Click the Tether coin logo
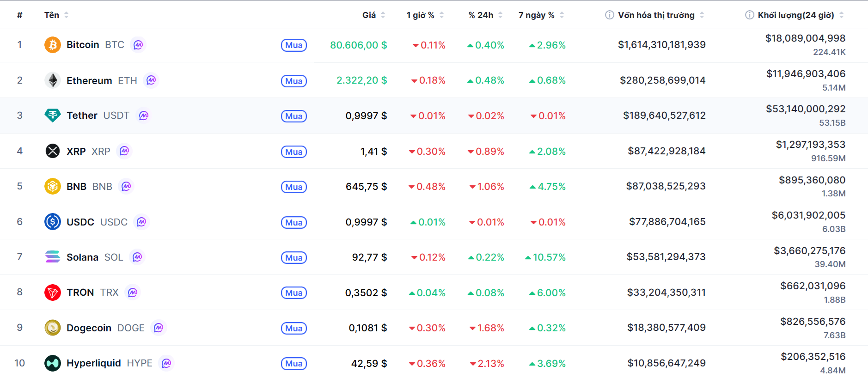 [x=53, y=116]
